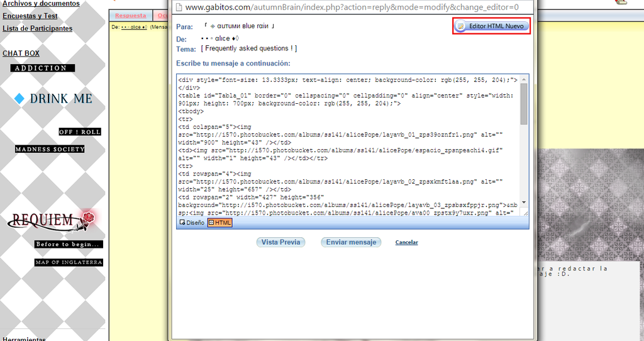Click the Editor HTML Nuevo button
The height and width of the screenshot is (341, 644).
click(491, 26)
